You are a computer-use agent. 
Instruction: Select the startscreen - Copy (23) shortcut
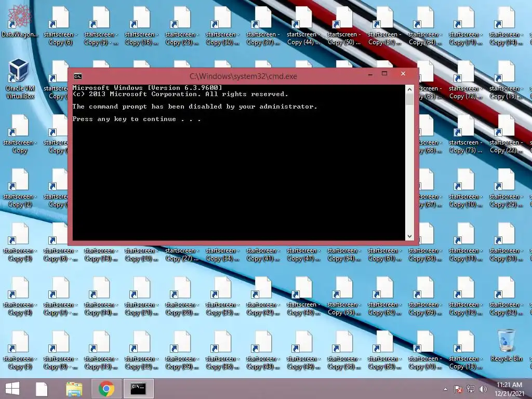(x=182, y=25)
